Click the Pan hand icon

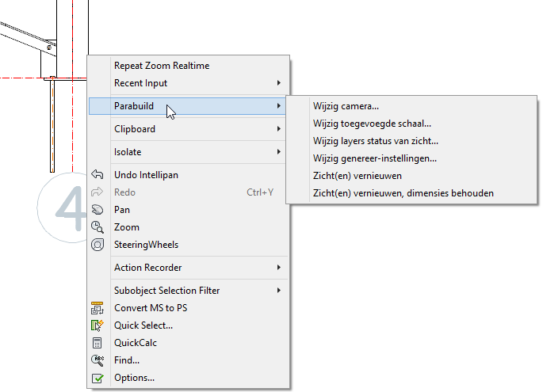click(x=98, y=210)
